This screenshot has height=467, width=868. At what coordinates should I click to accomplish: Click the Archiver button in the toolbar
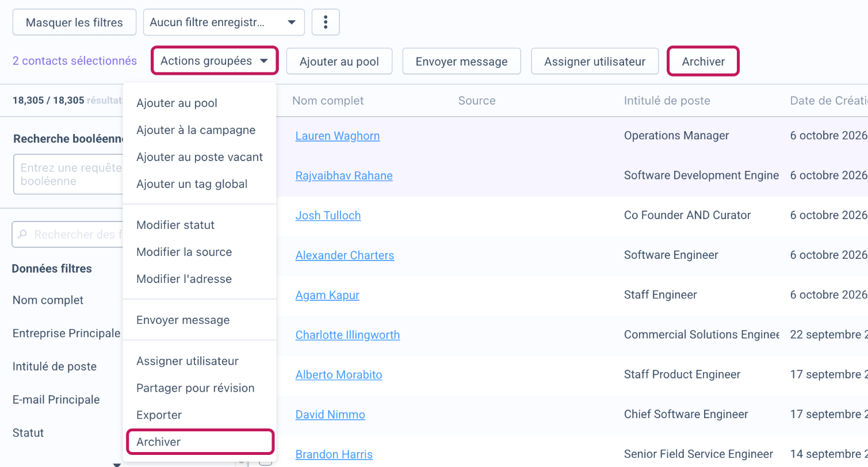click(703, 61)
